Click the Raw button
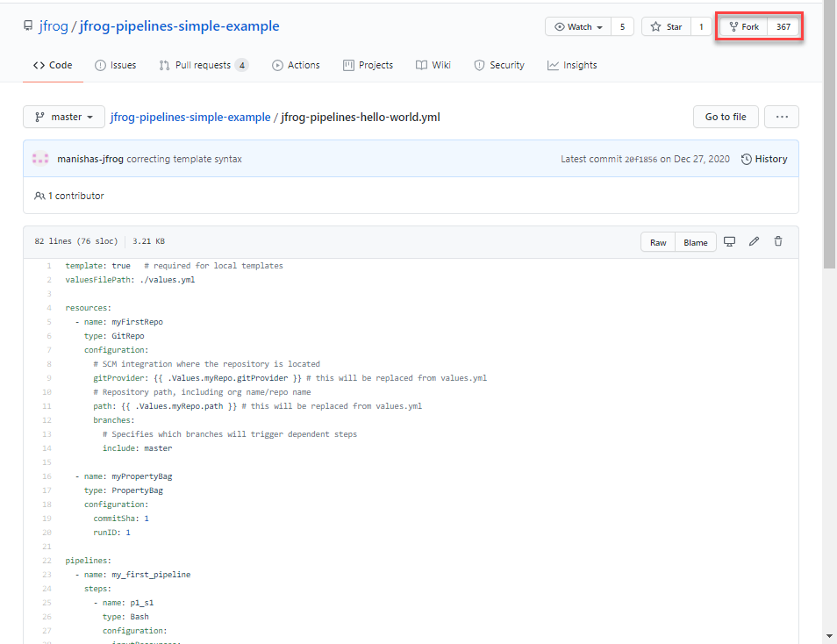 658,242
